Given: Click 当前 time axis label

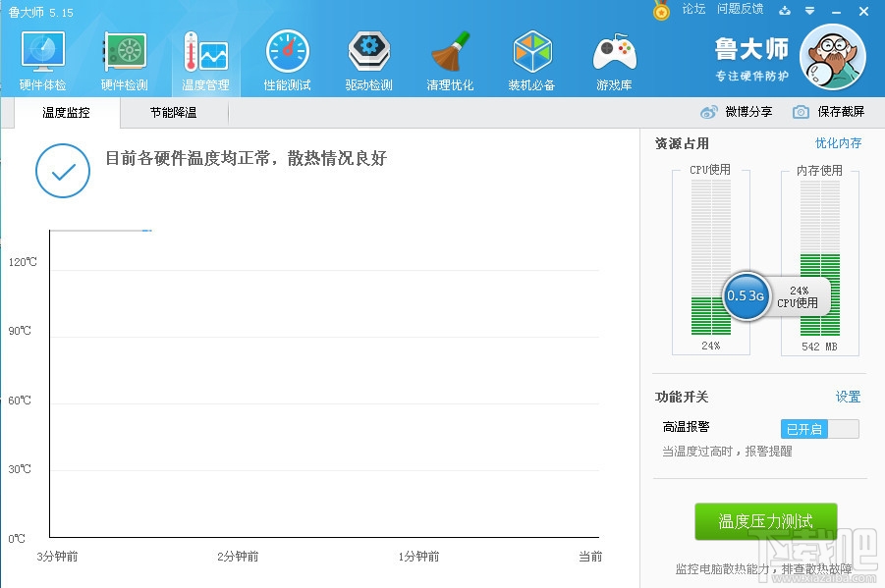Looking at the screenshot, I should [x=590, y=557].
